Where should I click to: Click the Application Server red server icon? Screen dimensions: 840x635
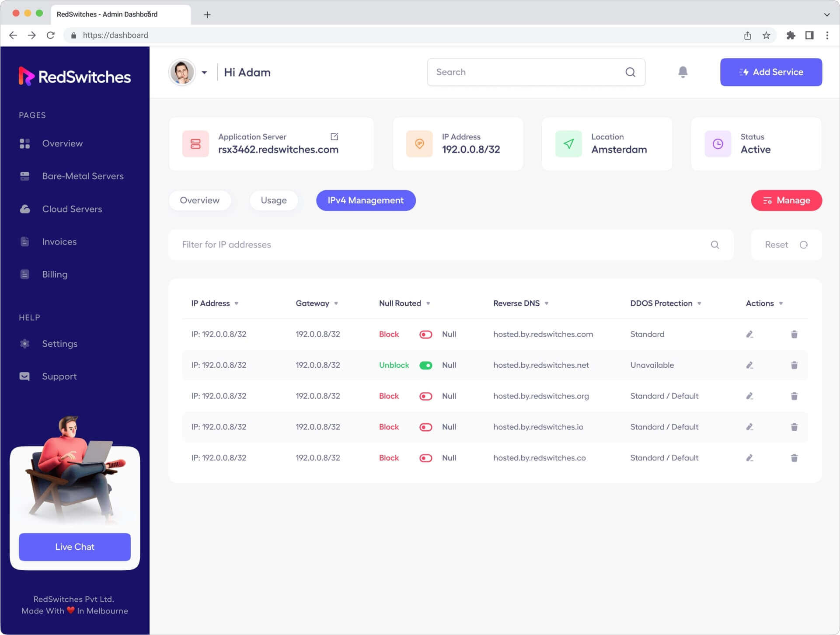195,144
